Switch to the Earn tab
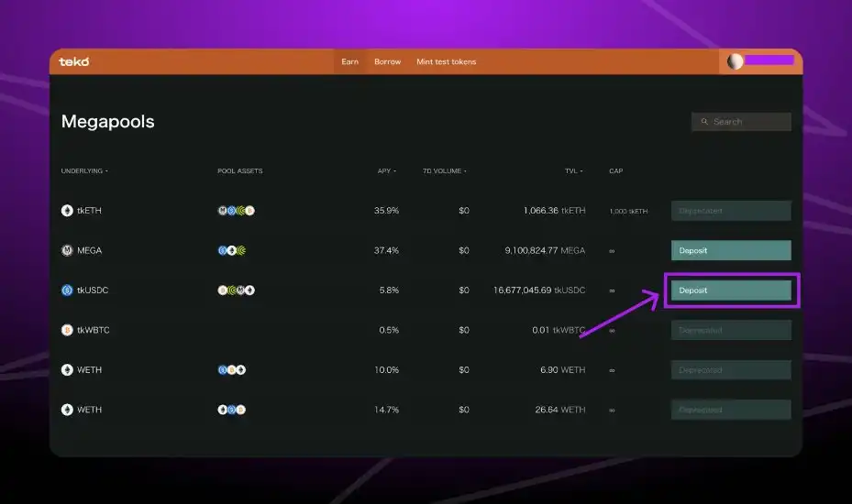 pos(349,62)
